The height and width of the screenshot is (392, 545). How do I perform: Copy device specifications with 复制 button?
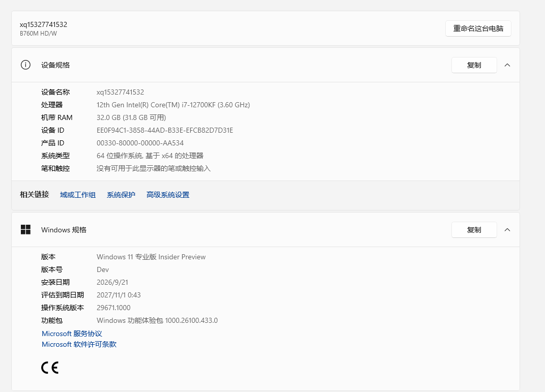[x=474, y=65]
